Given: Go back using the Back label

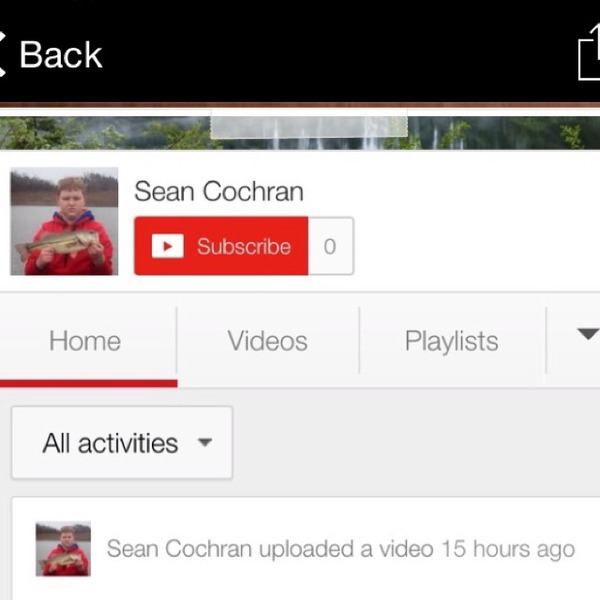Looking at the screenshot, I should tap(61, 55).
